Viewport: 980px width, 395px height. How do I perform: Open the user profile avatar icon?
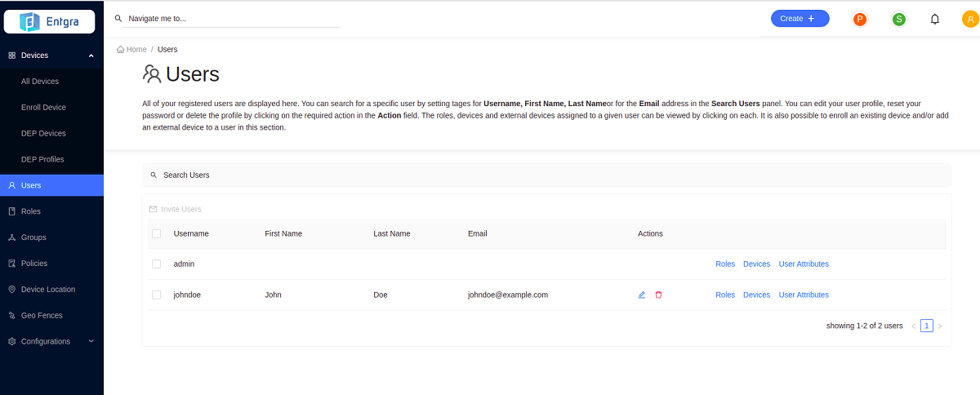[969, 19]
